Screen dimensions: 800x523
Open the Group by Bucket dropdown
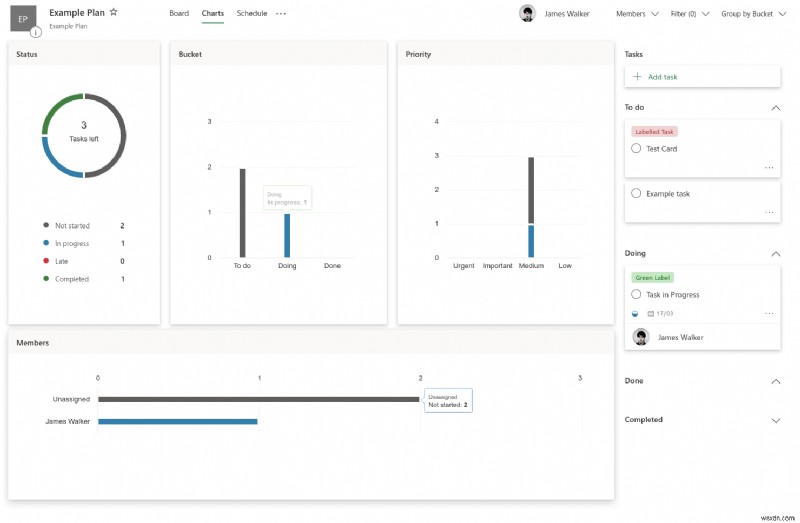[x=754, y=14]
